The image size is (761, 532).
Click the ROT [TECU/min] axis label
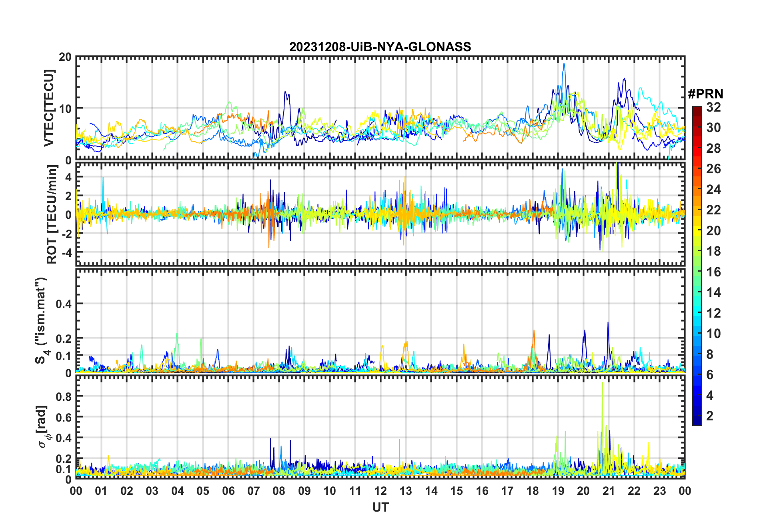click(52, 214)
